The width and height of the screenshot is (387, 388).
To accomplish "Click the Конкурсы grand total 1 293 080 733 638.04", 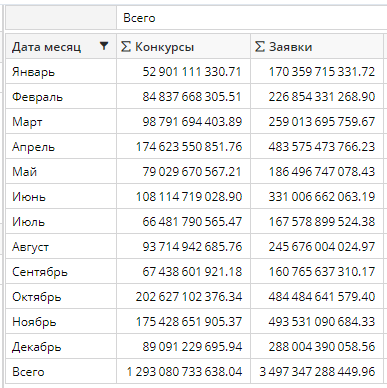I will pos(184,372).
